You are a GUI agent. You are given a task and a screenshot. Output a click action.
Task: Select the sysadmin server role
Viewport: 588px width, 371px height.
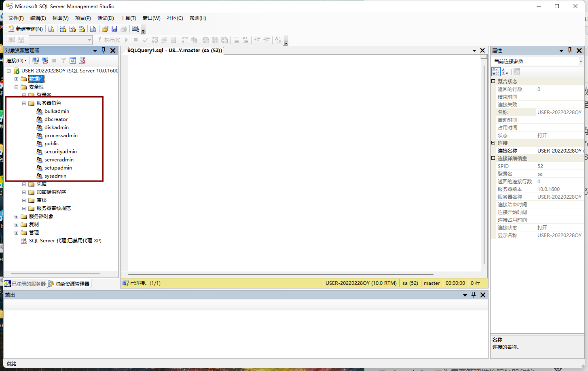[x=55, y=176]
